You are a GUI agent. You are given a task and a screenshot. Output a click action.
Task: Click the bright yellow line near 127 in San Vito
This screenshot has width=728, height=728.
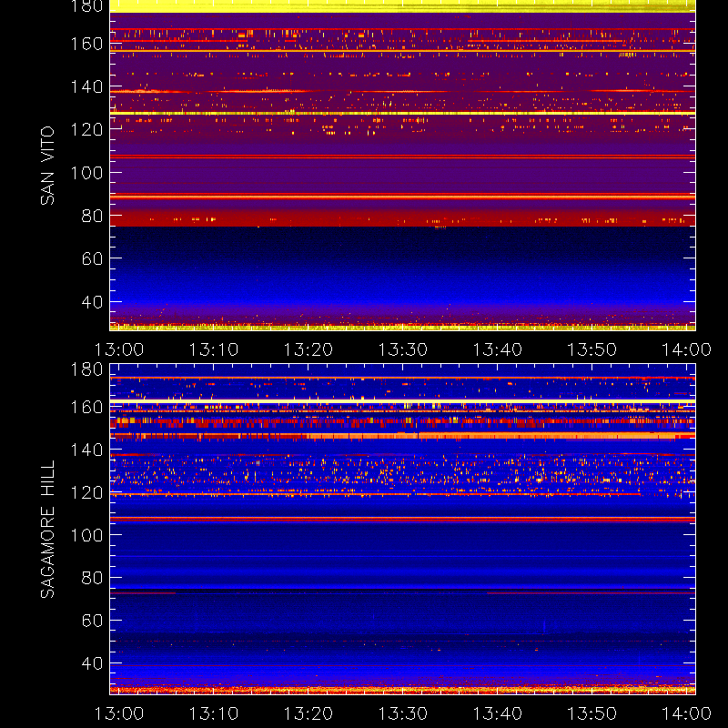coord(402,113)
